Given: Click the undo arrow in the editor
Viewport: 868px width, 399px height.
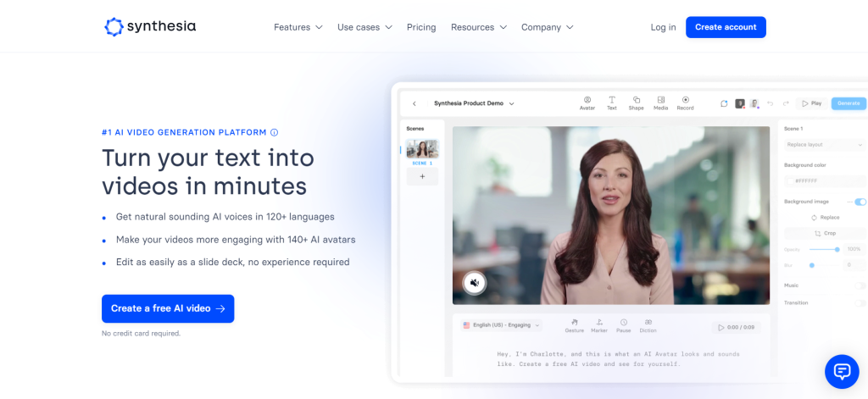Looking at the screenshot, I should [x=770, y=103].
